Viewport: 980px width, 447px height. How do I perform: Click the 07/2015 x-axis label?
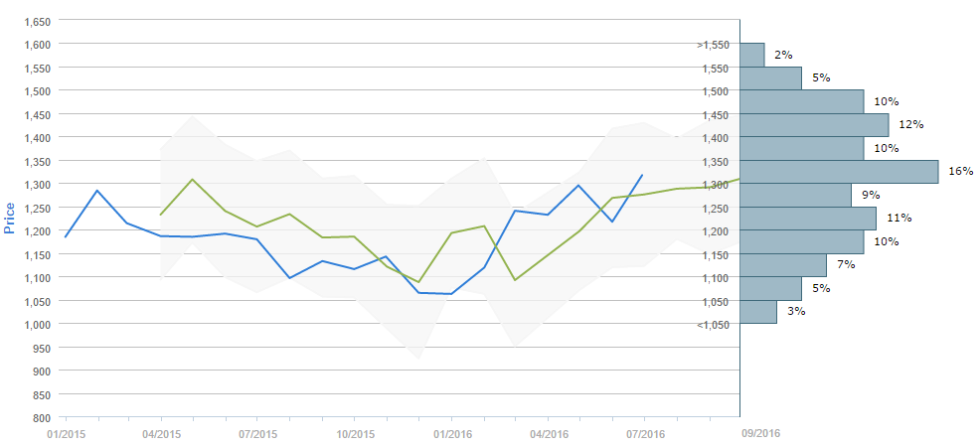(257, 434)
